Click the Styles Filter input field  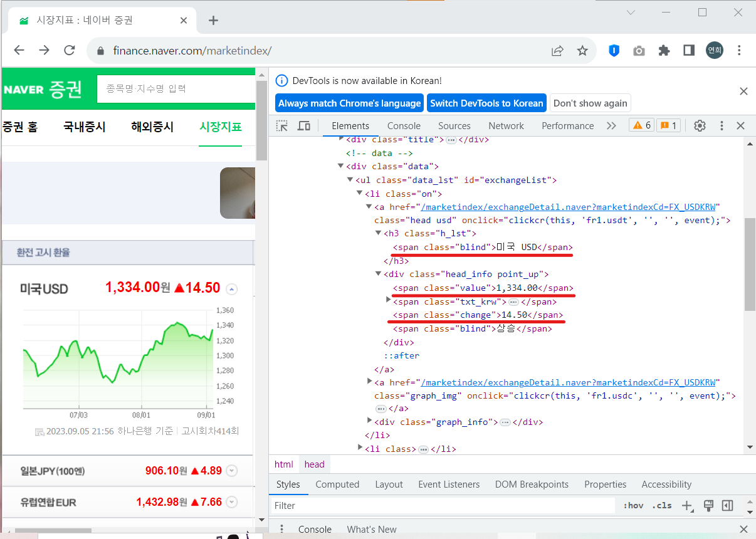point(444,505)
